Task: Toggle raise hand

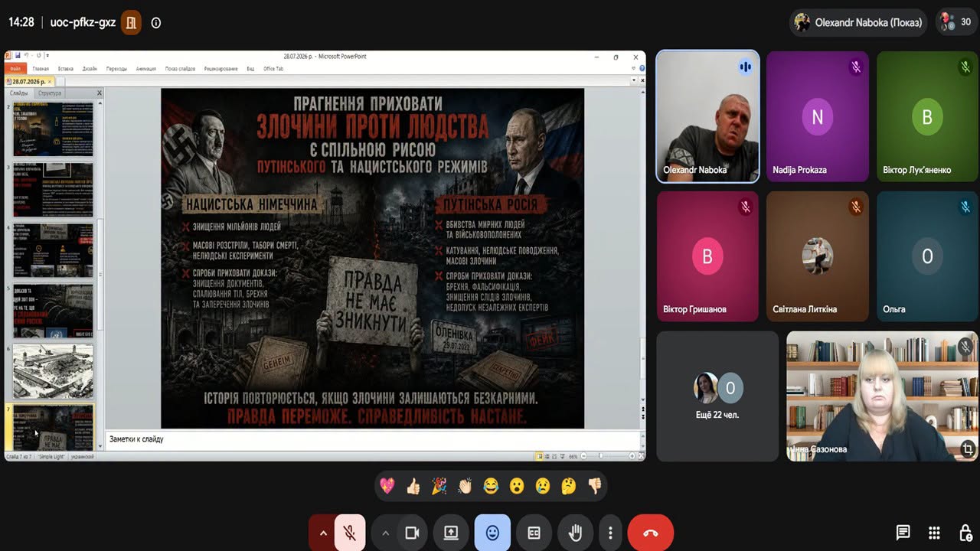Action: pos(575,533)
